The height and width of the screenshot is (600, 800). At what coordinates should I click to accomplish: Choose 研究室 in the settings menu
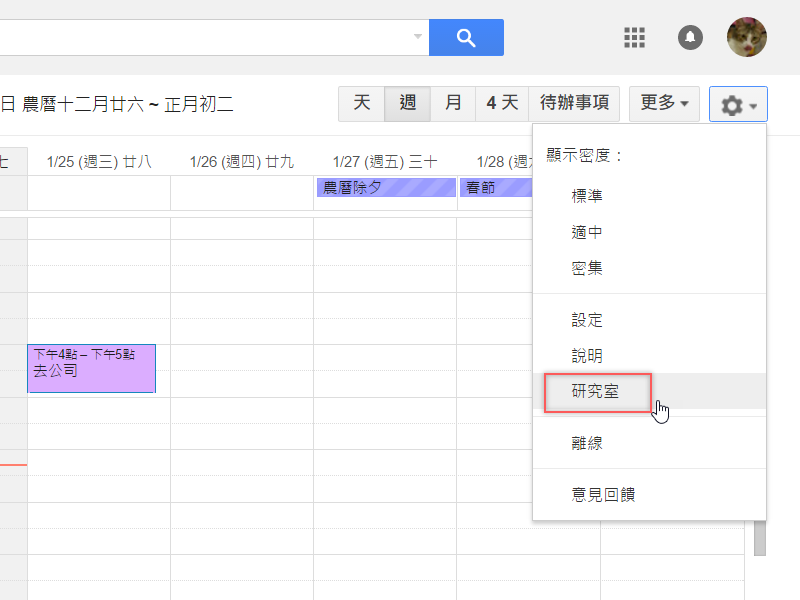click(596, 392)
